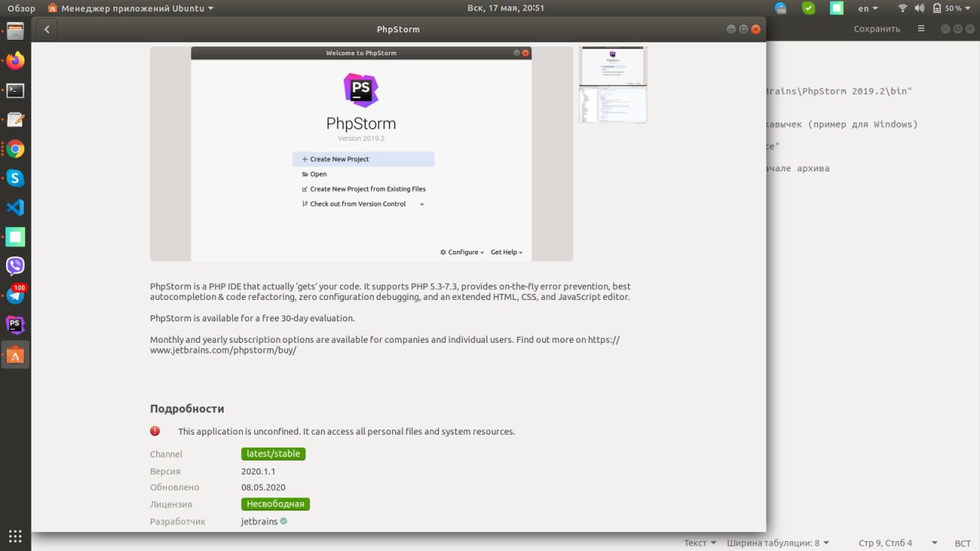Viewport: 980px width, 551px height.
Task: Select the second PhpStorm screenshot thumbnail
Action: pyautogui.click(x=612, y=105)
